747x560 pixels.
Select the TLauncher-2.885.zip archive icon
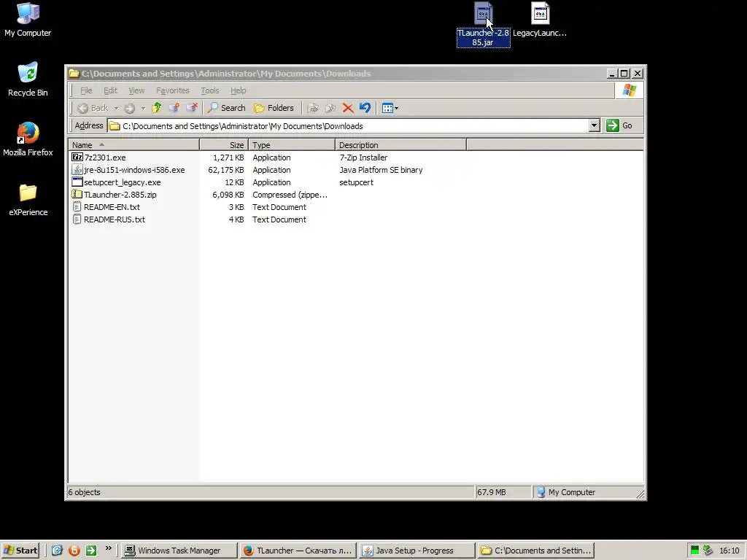coord(77,194)
